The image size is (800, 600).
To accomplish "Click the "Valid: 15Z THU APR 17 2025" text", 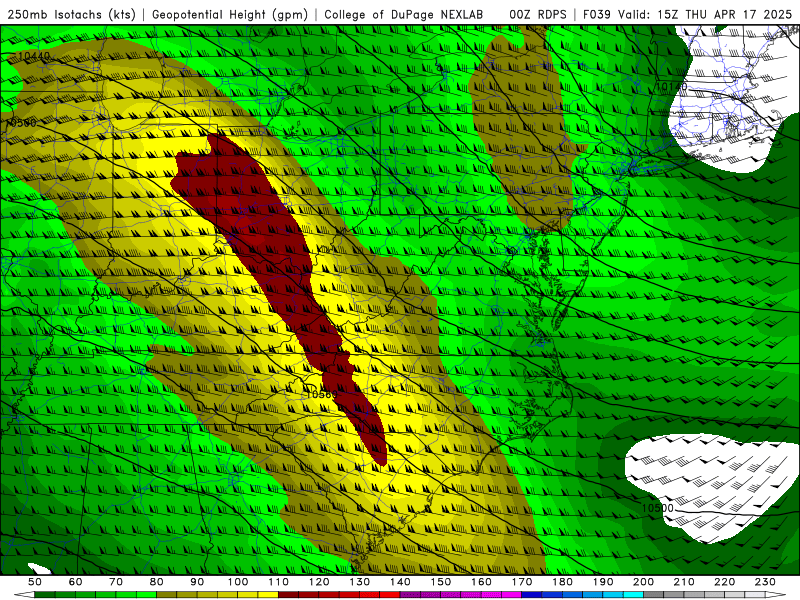I will (x=705, y=14).
